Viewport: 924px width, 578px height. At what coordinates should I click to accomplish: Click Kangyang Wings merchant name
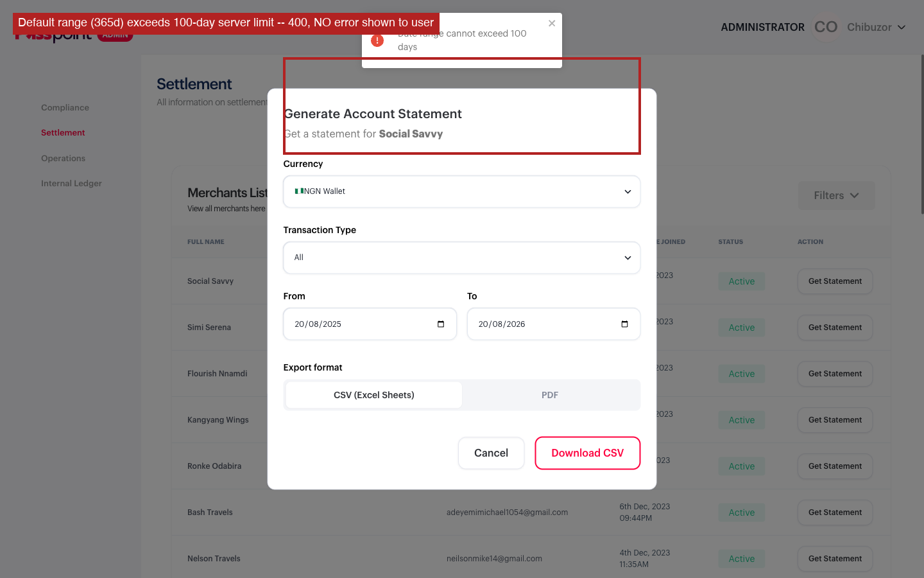click(218, 420)
